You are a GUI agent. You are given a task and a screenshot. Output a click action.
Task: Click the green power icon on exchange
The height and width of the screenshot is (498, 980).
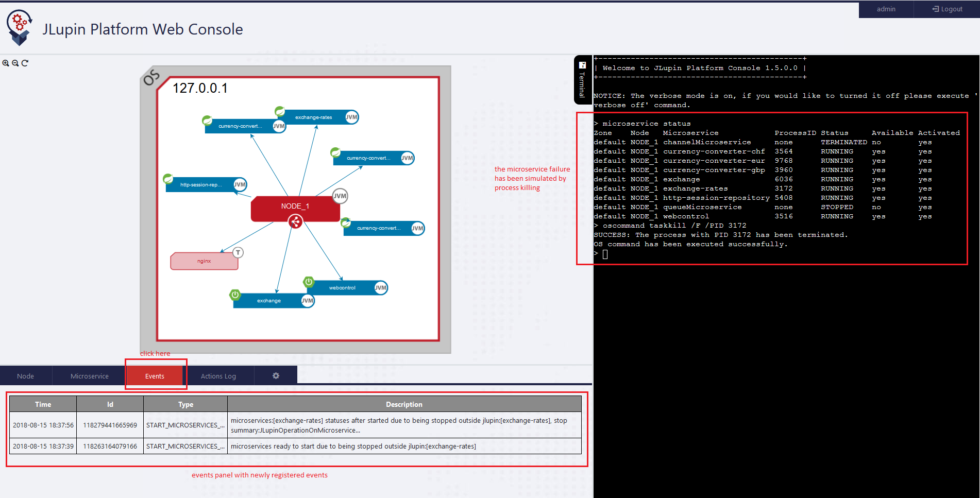(235, 295)
